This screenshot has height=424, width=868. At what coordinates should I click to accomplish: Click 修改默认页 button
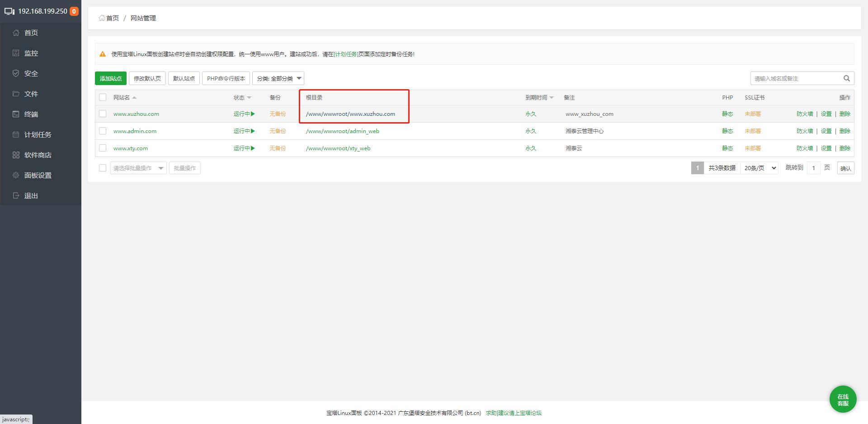[147, 78]
